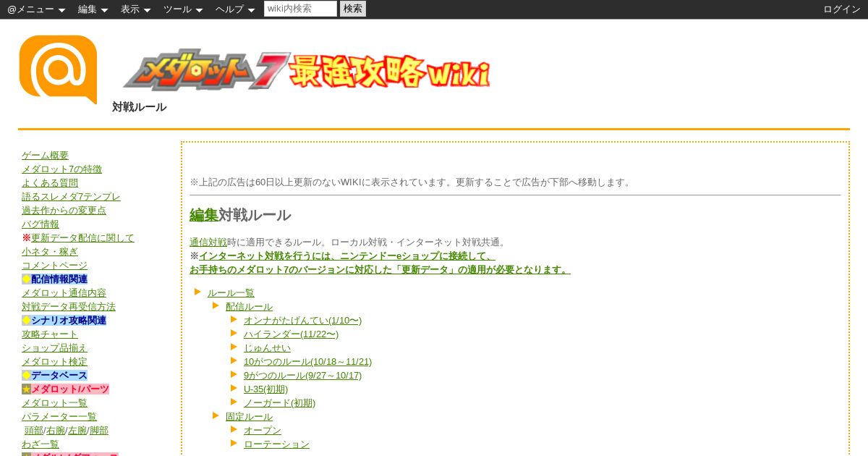The height and width of the screenshot is (456, 868).
Task: Open the バグ情報 sidebar link
Action: (x=41, y=224)
